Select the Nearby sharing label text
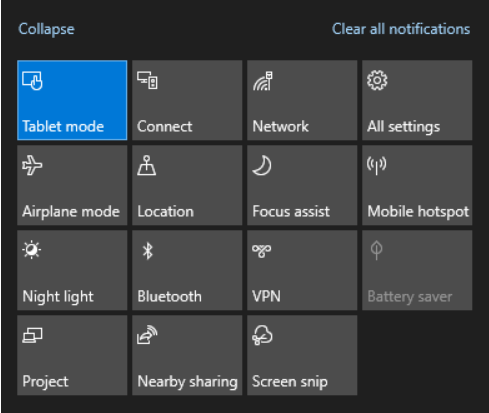 187,382
